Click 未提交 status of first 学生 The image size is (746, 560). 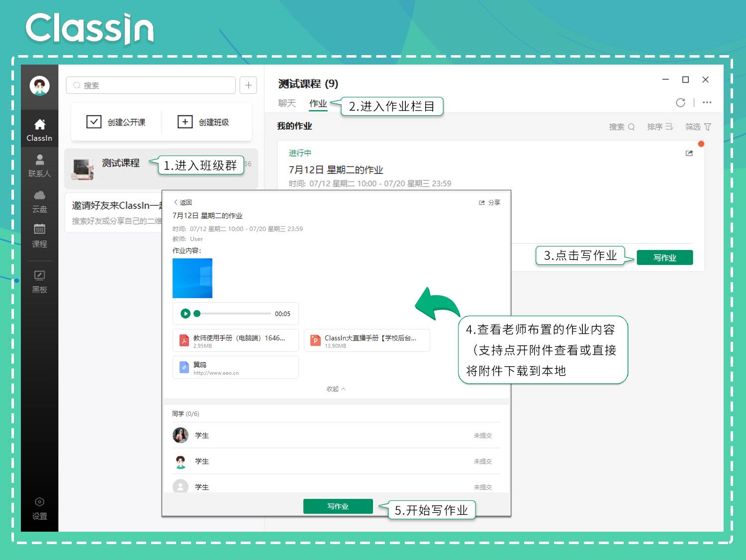click(x=482, y=436)
